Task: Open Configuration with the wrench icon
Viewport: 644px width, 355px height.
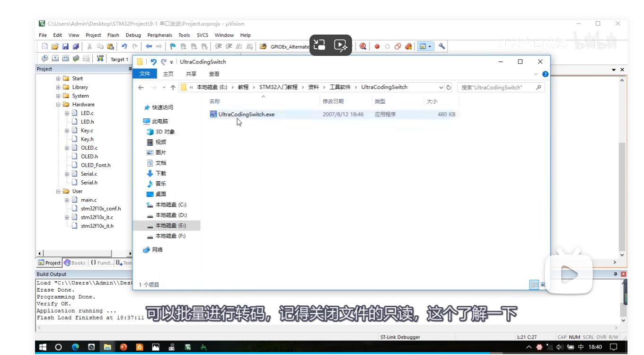Action: point(441,46)
